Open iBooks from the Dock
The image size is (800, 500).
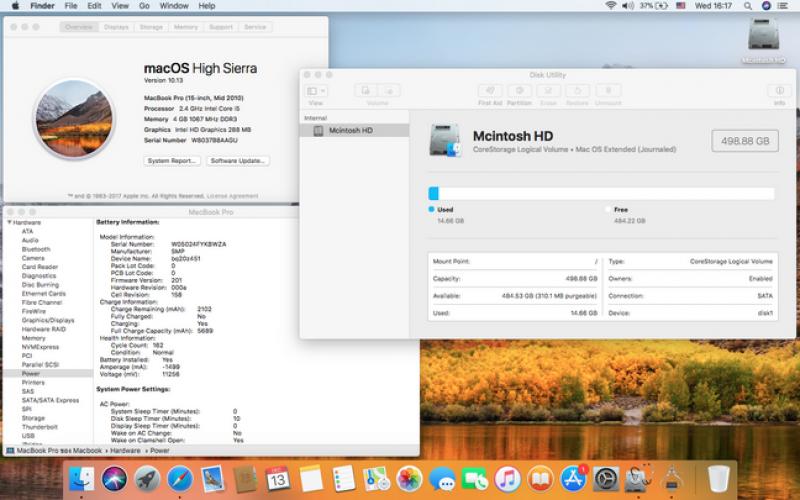point(540,479)
